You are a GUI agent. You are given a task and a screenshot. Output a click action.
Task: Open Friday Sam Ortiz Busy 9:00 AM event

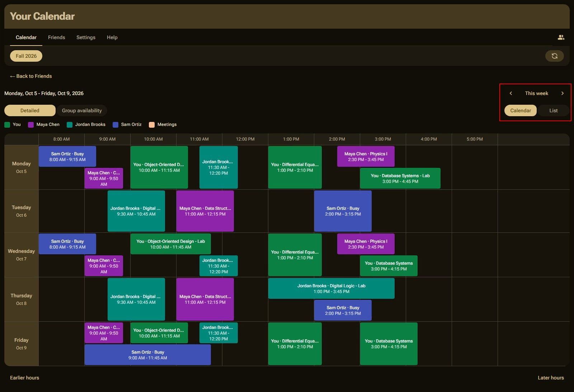coord(147,355)
